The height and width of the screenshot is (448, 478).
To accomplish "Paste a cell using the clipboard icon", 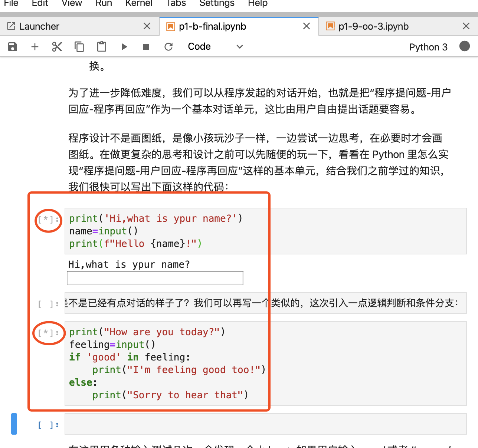I will 101,46.
